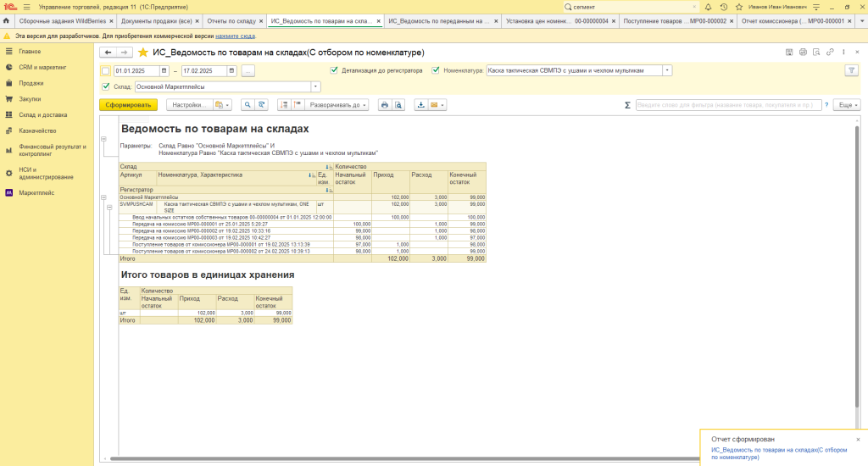Image resolution: width=868 pixels, height=466 pixels.
Task: Collapse the Основной Маркетплейсы group expander
Action: pyautogui.click(x=103, y=197)
